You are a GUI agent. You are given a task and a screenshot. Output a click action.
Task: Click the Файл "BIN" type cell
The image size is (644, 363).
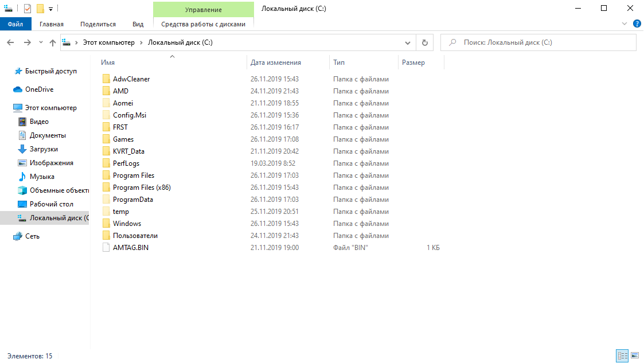pos(350,248)
